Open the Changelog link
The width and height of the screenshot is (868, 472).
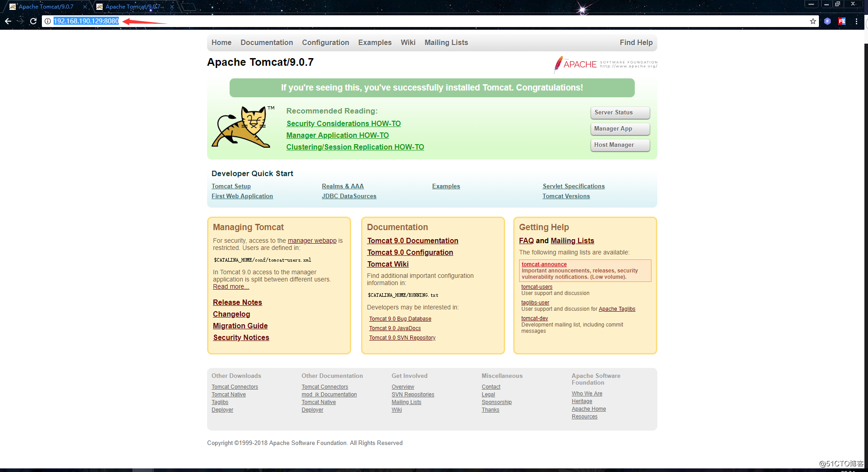click(x=231, y=314)
